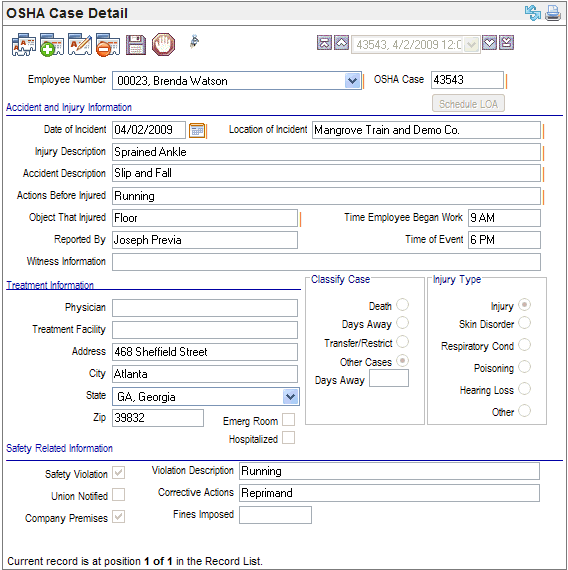Click the refresh arrows icon at top right
This screenshot has height=570, width=568.
tap(532, 13)
